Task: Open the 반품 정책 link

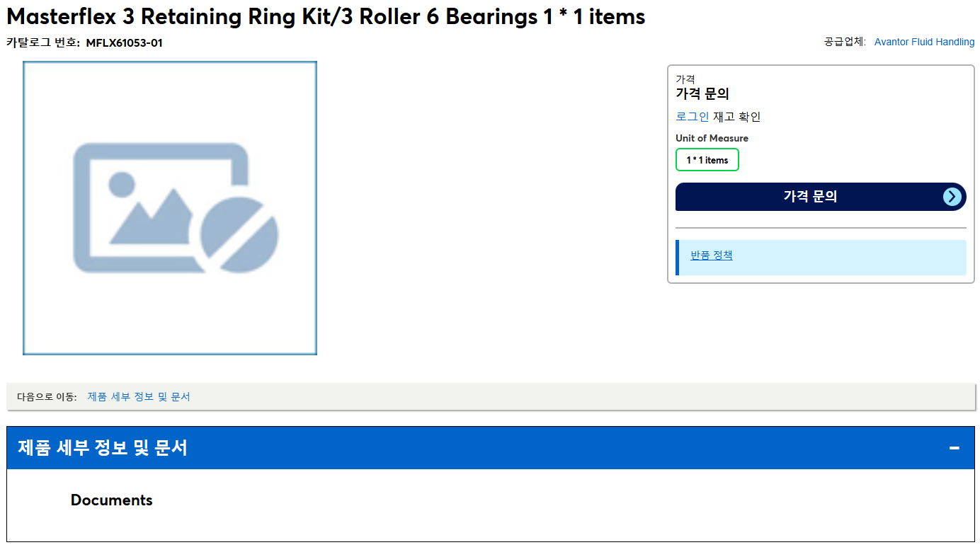Action: pos(712,255)
